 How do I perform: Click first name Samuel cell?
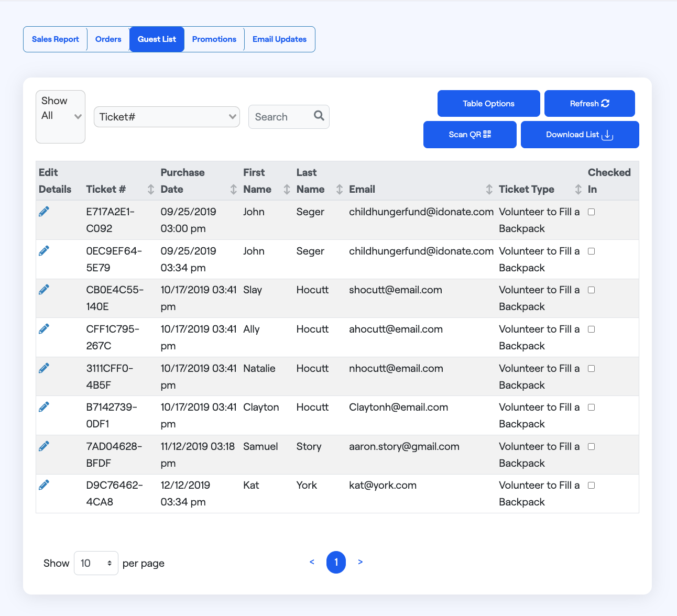tap(260, 446)
